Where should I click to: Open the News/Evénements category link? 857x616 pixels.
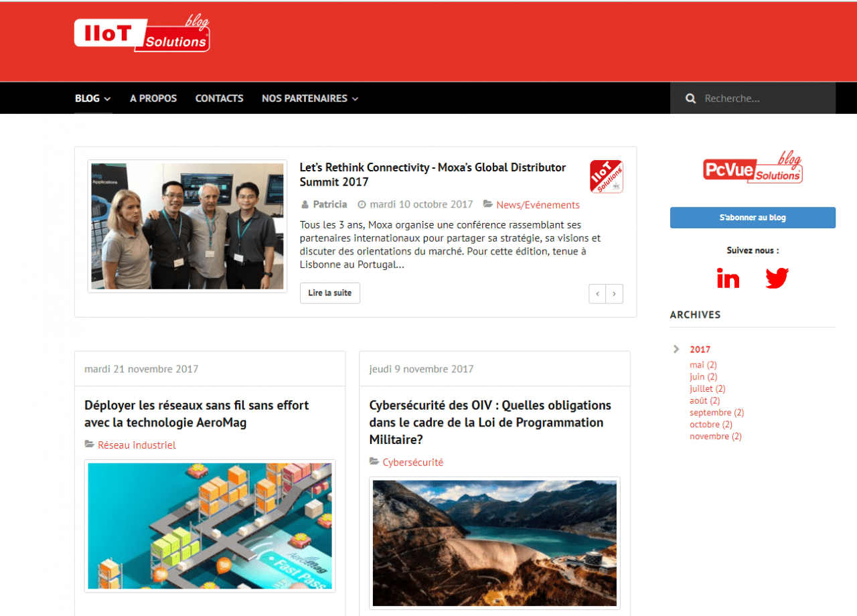click(x=538, y=205)
